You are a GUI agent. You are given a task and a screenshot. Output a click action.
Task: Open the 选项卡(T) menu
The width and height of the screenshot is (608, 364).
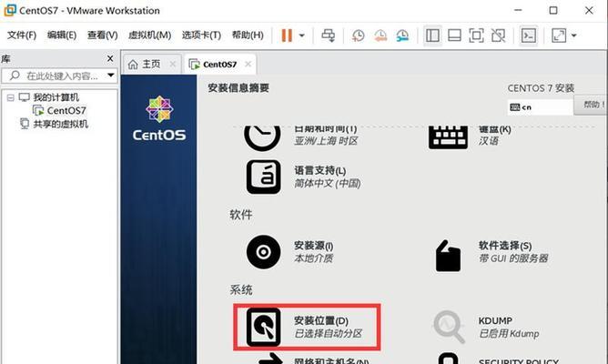[x=202, y=35]
